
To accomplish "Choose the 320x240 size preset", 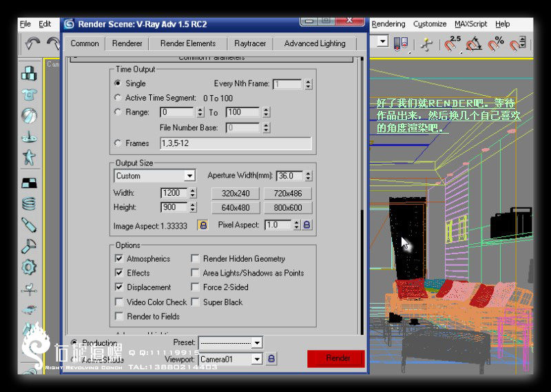I will tap(236, 194).
